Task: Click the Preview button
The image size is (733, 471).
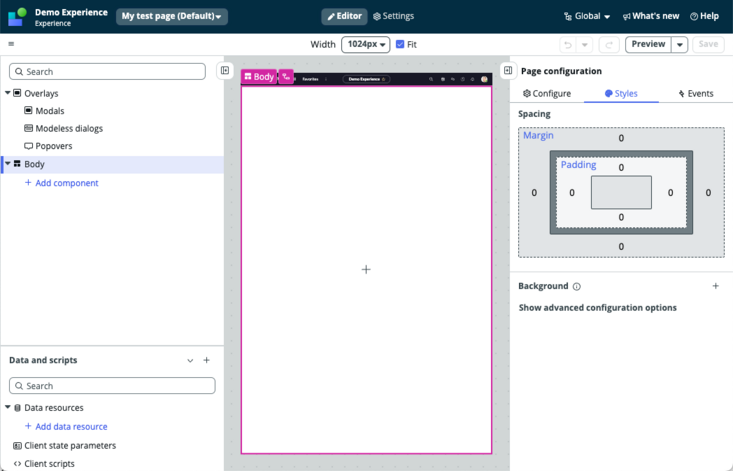Action: (x=648, y=44)
